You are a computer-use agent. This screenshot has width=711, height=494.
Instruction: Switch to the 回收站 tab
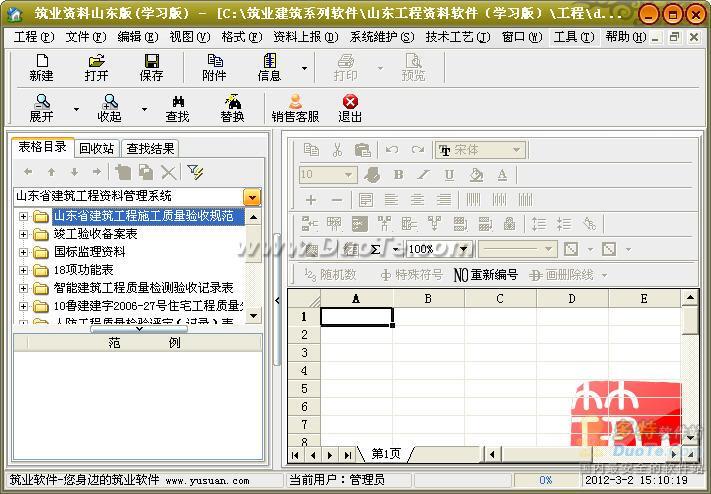[x=97, y=148]
